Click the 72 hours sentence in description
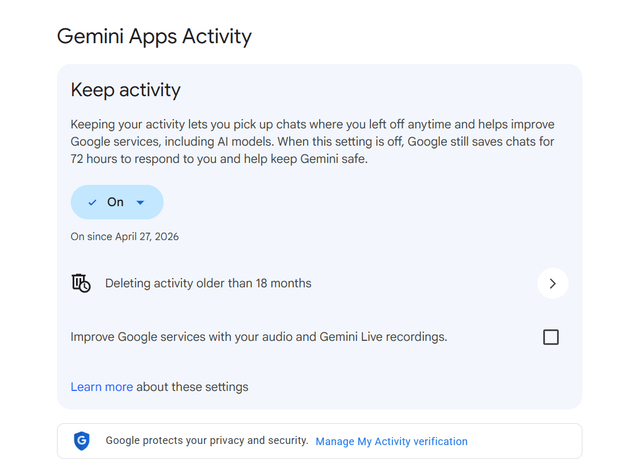640x471 pixels. pos(219,159)
